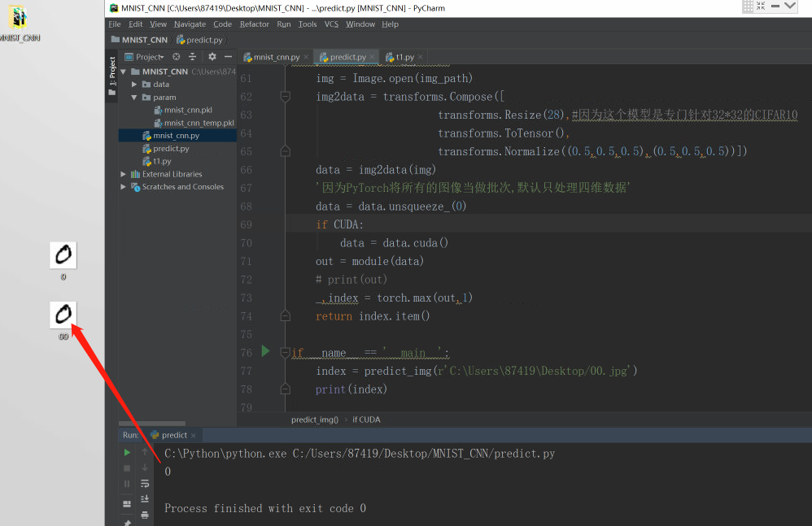Viewport: 812px width, 526px height.
Task: Click the horizontal scrollbar under Project tree
Action: coord(151,423)
